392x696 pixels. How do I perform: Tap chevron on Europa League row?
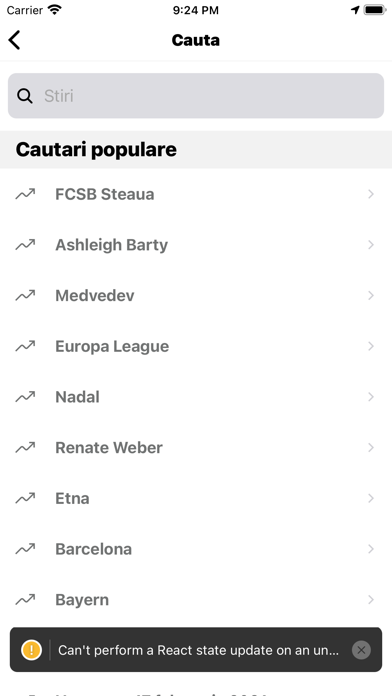(371, 346)
